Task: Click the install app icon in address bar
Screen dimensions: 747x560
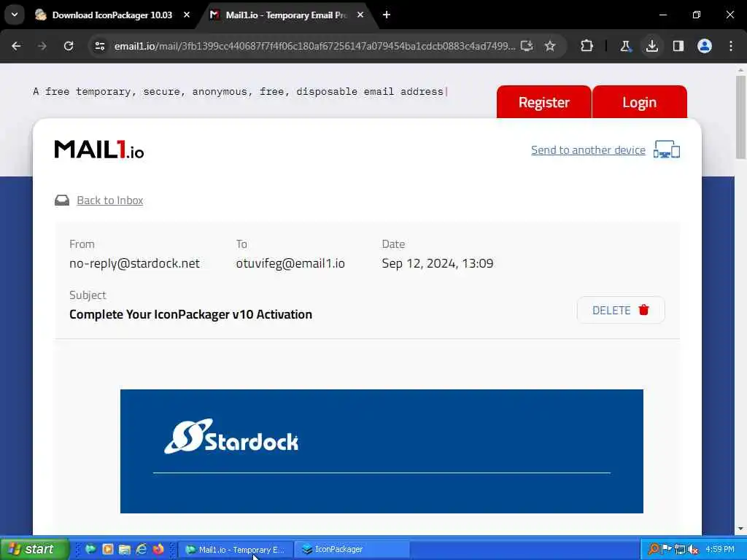Action: pos(527,46)
